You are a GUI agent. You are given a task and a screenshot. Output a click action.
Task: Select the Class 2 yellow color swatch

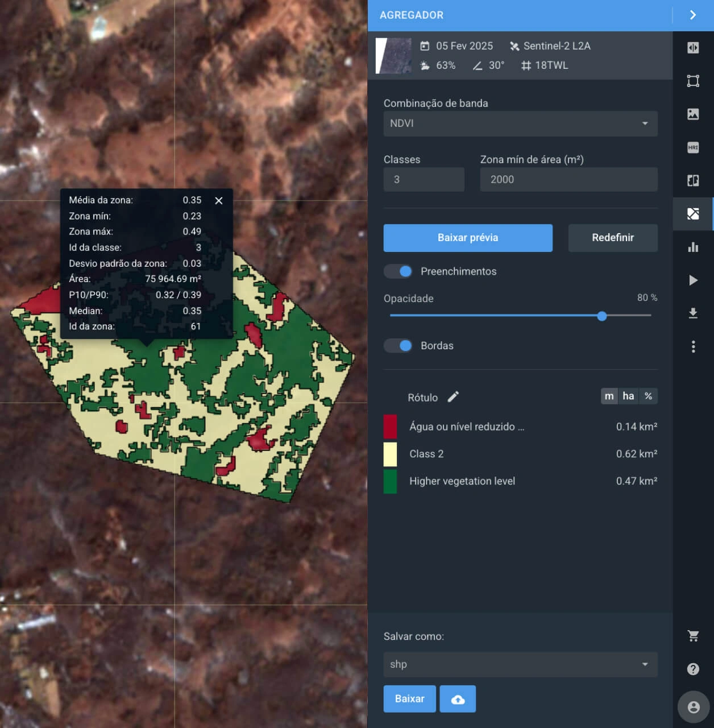pos(391,454)
